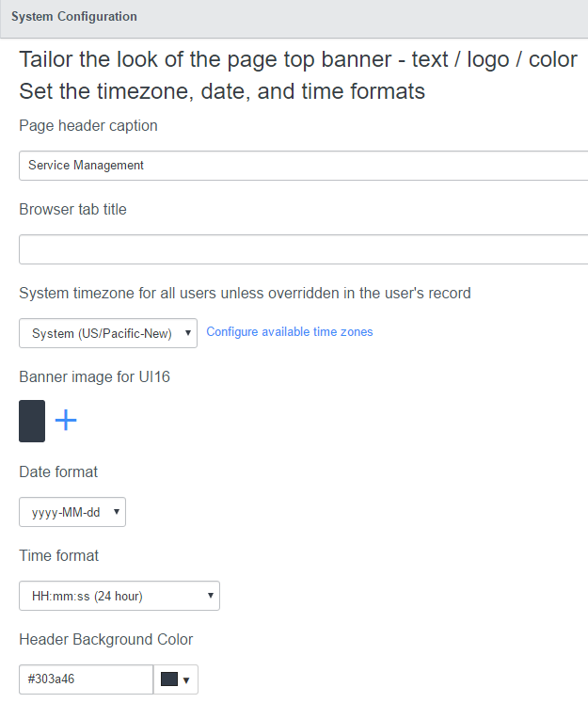Open the Configure available time zones link
Image resolution: width=588 pixels, height=703 pixels.
(x=290, y=332)
